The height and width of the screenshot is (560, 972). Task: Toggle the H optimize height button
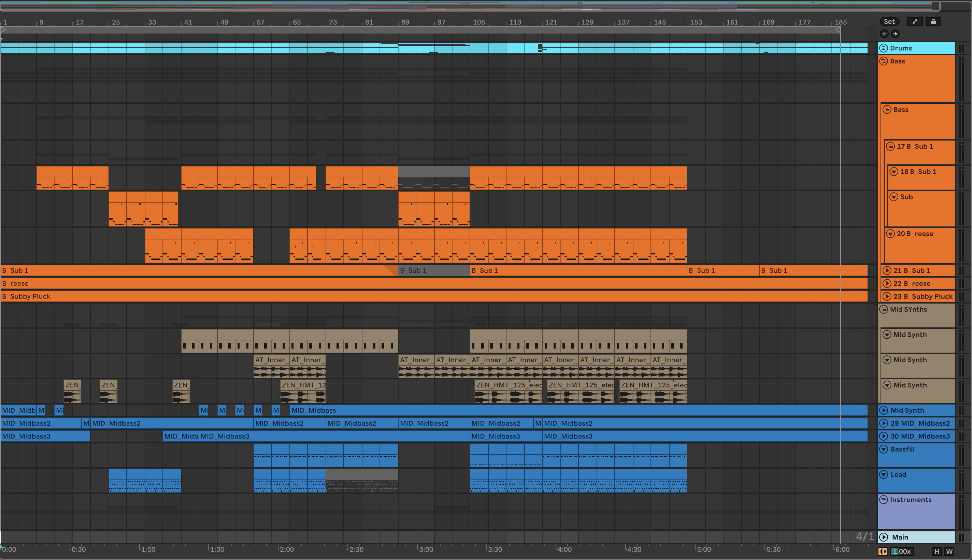pos(937,551)
